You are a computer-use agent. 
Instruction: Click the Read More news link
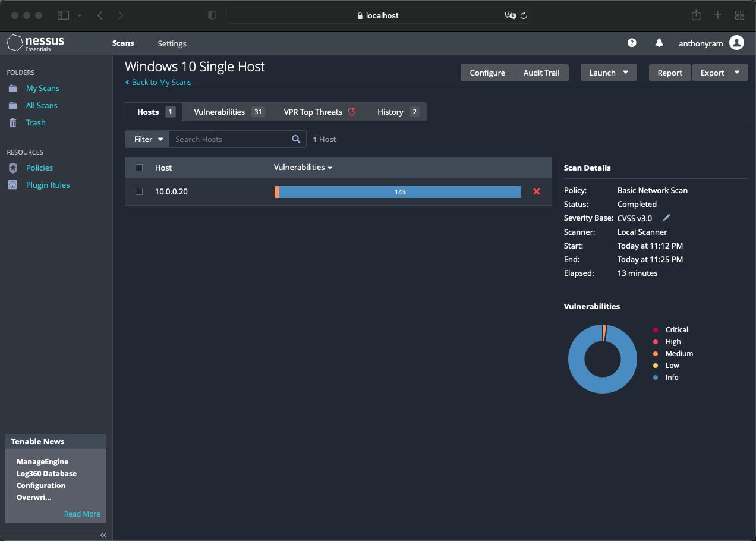(82, 514)
